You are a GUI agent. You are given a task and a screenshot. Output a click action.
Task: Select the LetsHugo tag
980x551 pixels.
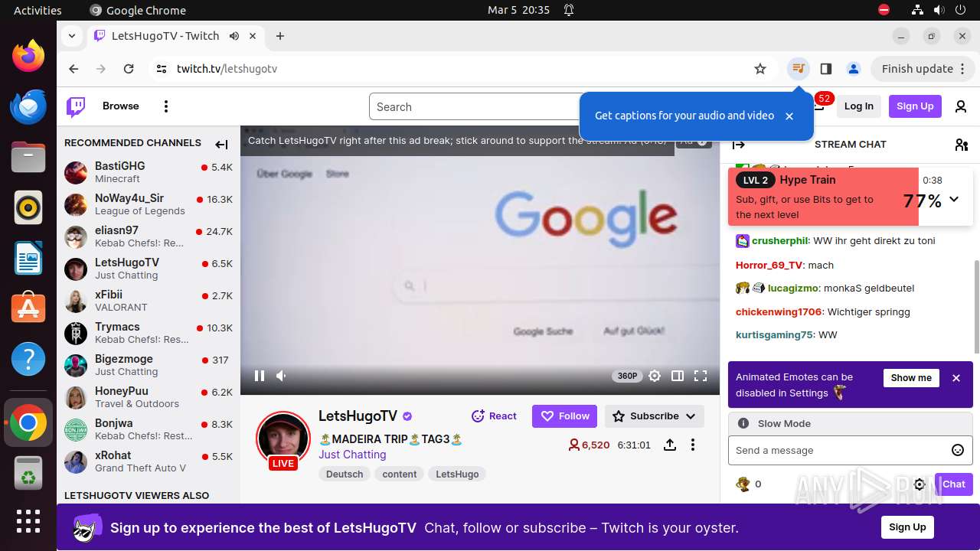pyautogui.click(x=457, y=474)
